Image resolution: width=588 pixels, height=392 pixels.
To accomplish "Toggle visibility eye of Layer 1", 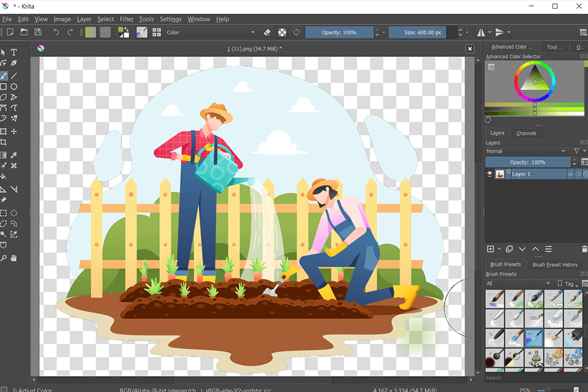I will pos(489,174).
